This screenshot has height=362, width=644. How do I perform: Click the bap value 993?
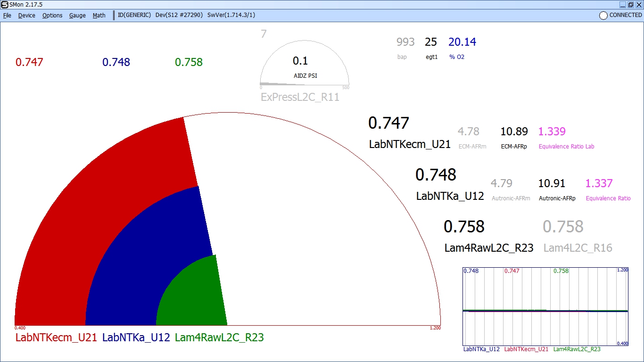tap(405, 42)
